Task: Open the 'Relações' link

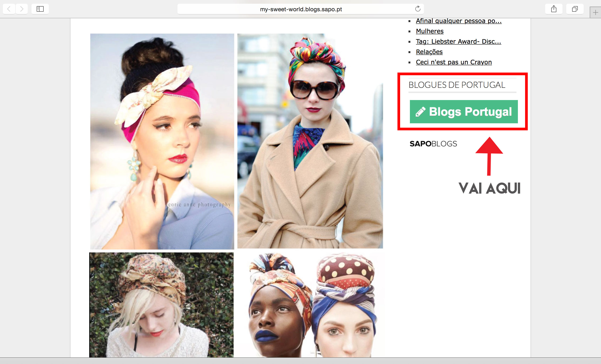Action: click(429, 52)
